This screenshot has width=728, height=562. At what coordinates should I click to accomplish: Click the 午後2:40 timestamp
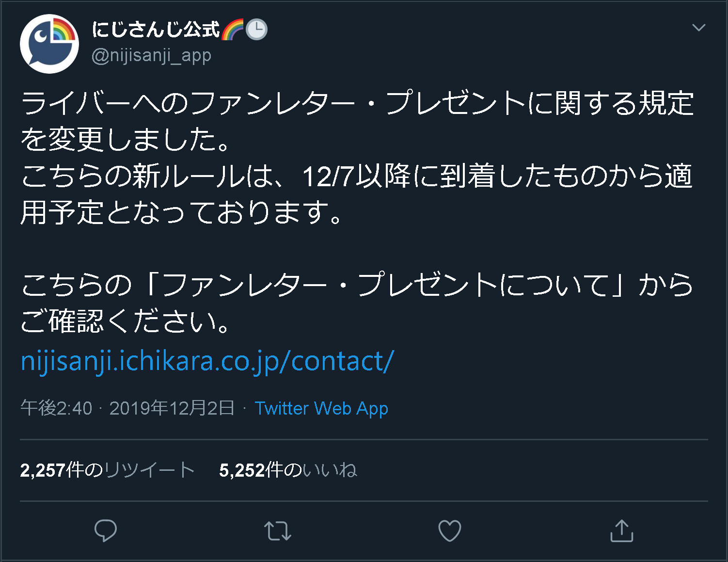pos(56,408)
